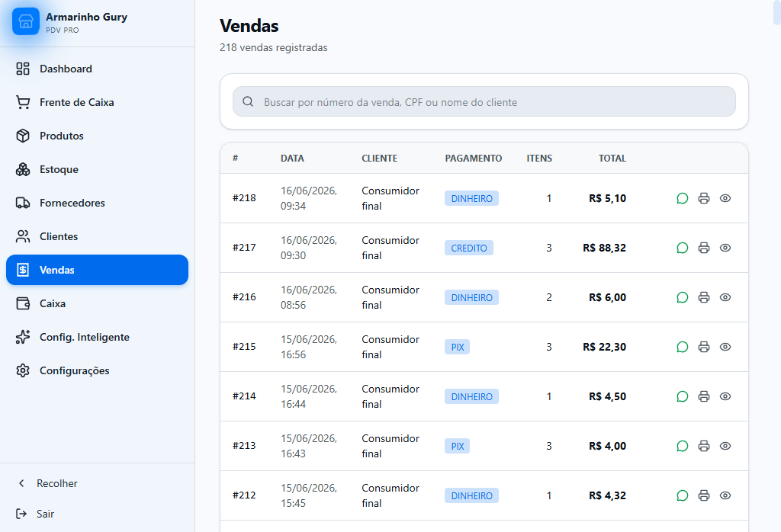Viewport: 781px width, 532px height.
Task: Focus the sales search field
Action: (484, 101)
